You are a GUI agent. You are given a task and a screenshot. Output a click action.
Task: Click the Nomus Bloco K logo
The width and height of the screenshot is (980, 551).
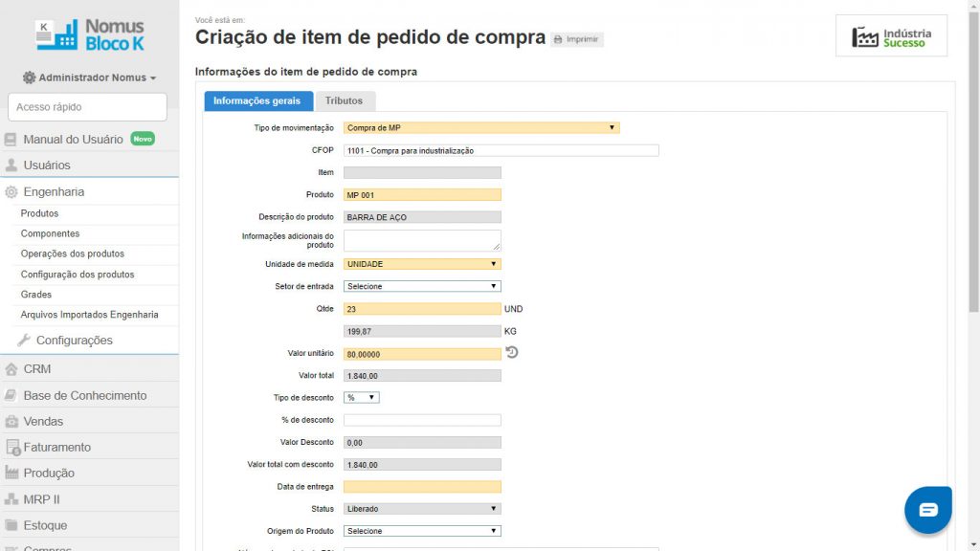coord(90,34)
